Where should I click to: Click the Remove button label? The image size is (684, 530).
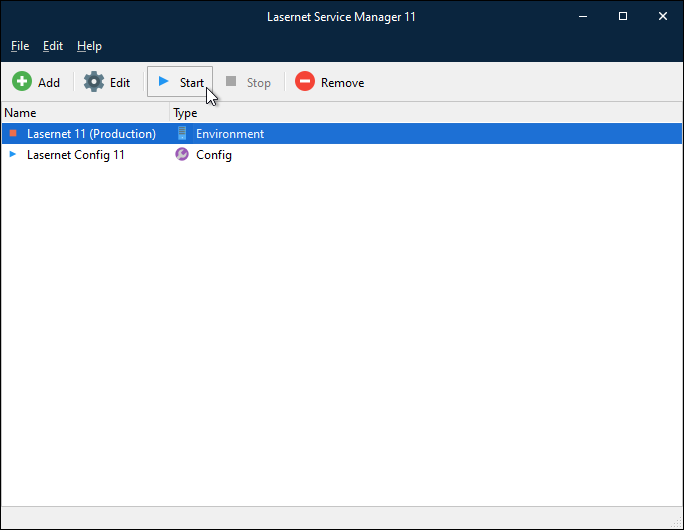342,83
